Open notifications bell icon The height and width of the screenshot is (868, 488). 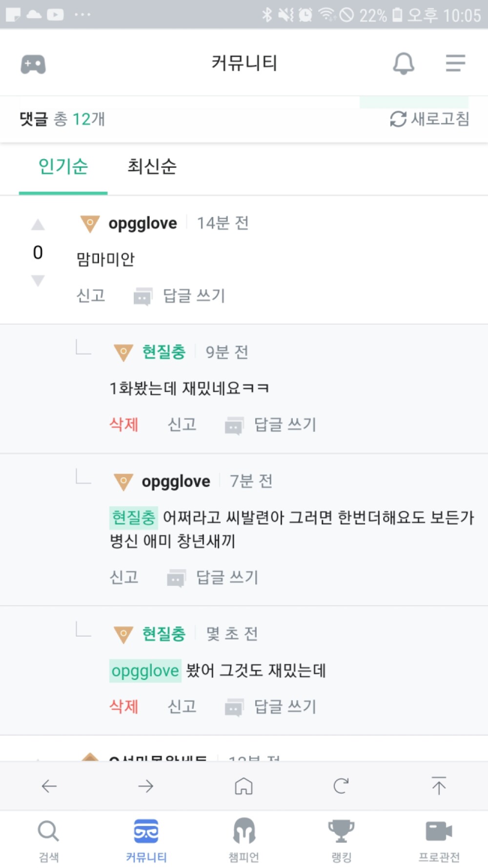click(404, 63)
